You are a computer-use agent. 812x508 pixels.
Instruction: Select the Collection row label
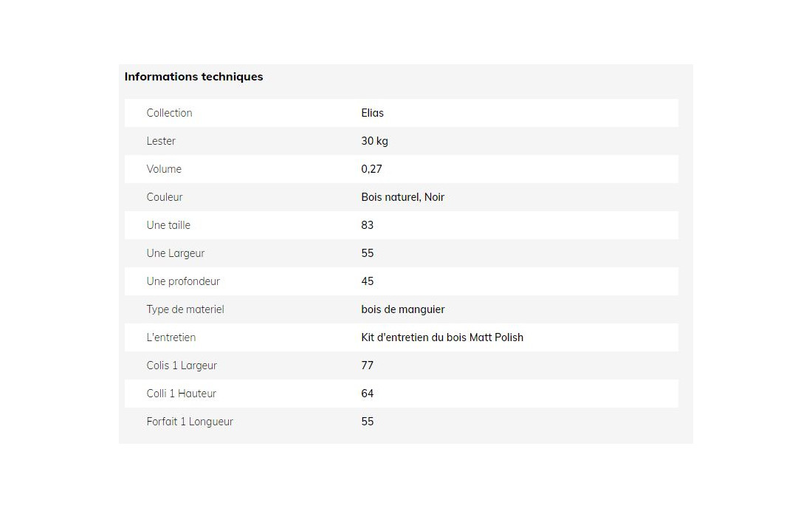(169, 113)
